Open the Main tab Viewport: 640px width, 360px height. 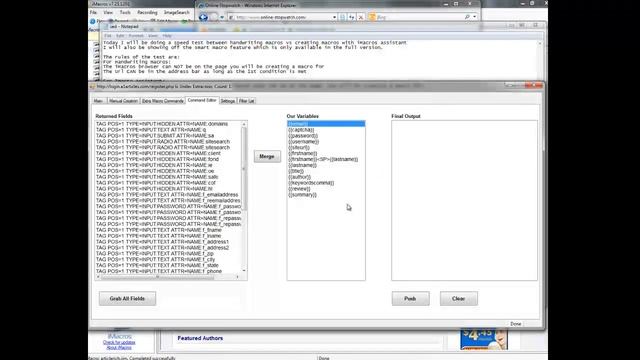click(98, 101)
